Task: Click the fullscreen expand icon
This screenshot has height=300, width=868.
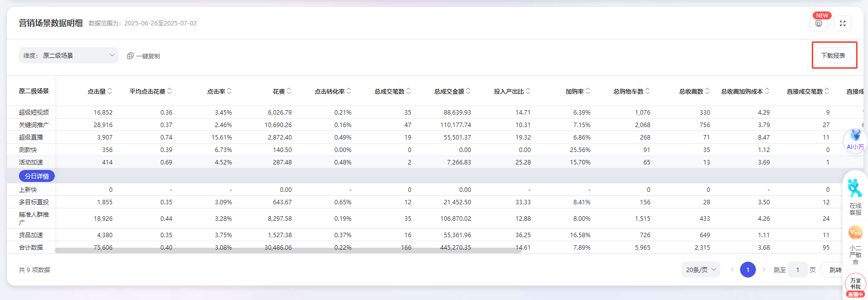Action: point(843,23)
